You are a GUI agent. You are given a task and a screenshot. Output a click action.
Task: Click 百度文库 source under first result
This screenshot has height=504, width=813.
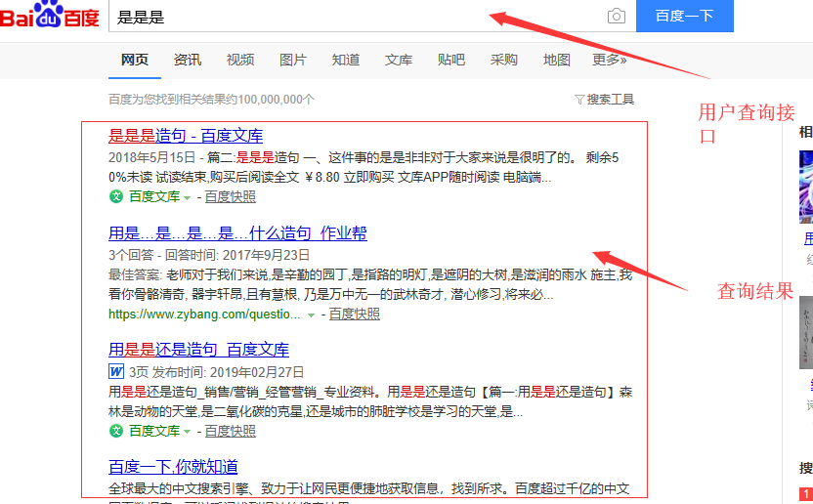point(154,197)
